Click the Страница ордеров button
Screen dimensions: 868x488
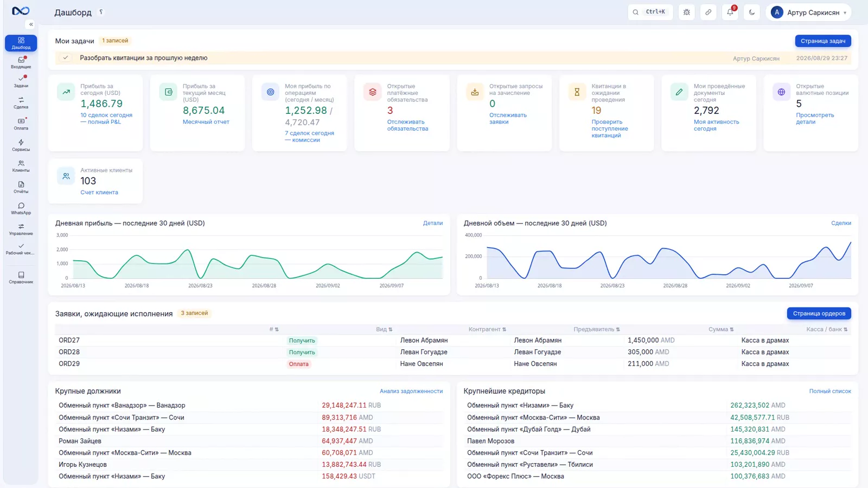819,313
